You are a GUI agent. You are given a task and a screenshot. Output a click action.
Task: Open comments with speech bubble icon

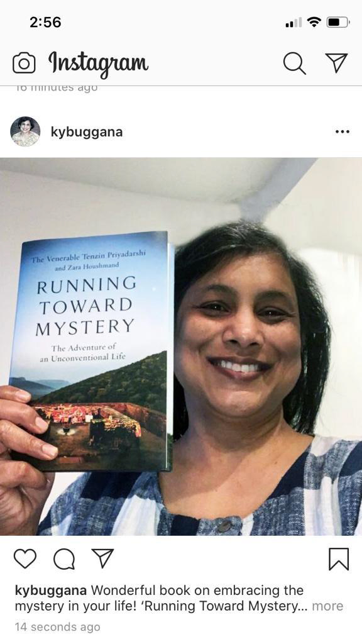(64, 559)
